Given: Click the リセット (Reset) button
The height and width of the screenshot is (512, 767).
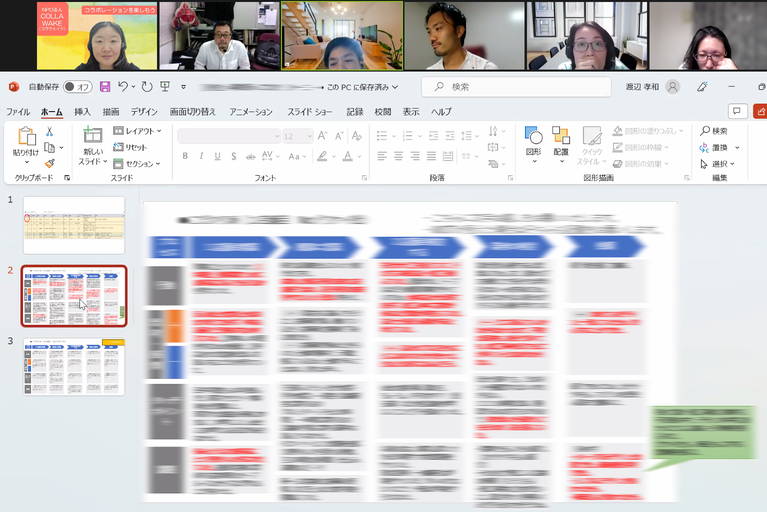Looking at the screenshot, I should click(x=130, y=147).
